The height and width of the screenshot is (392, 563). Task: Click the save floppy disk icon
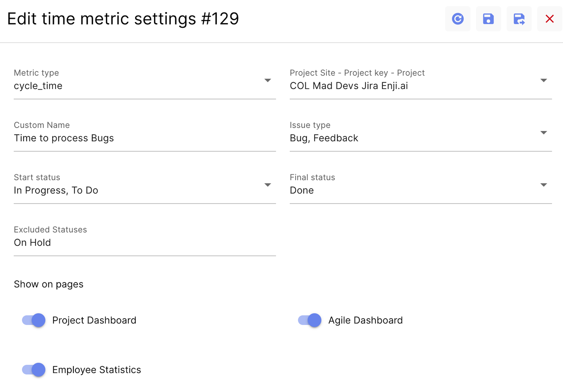click(x=488, y=19)
